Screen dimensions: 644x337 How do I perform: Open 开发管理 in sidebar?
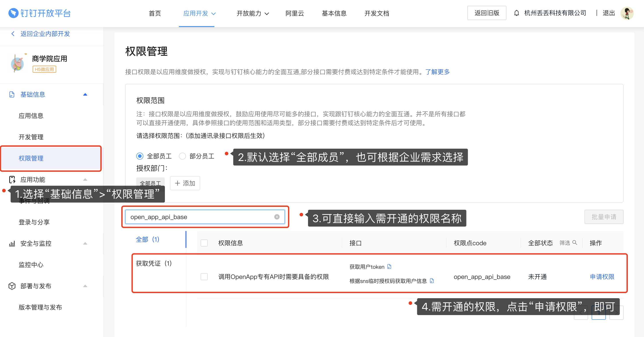(x=31, y=137)
